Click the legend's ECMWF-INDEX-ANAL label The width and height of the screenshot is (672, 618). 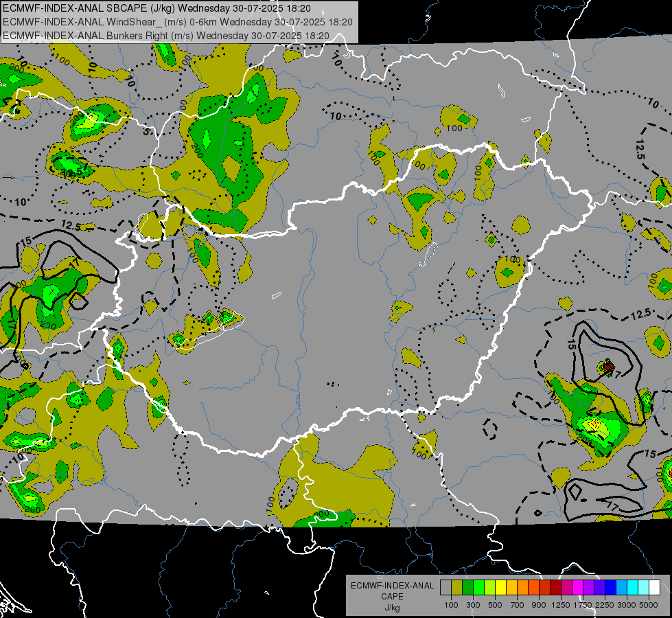pos(392,586)
